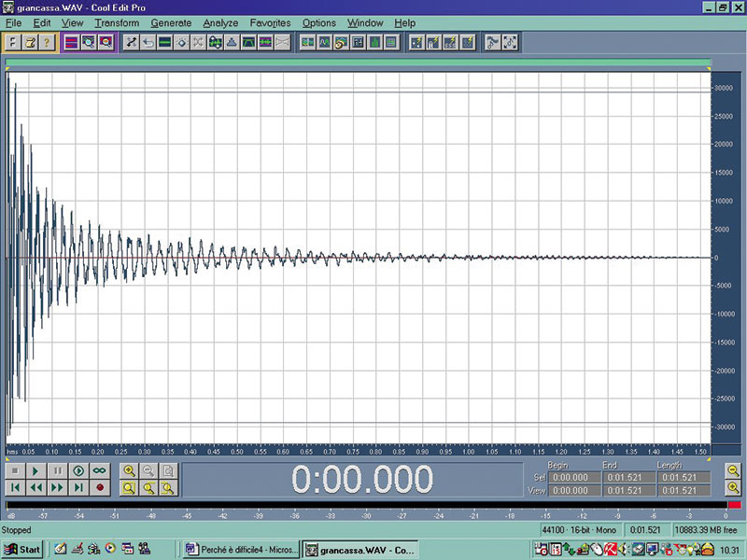The image size is (747, 560).
Task: Click the Go to End transport button
Action: coord(78,487)
